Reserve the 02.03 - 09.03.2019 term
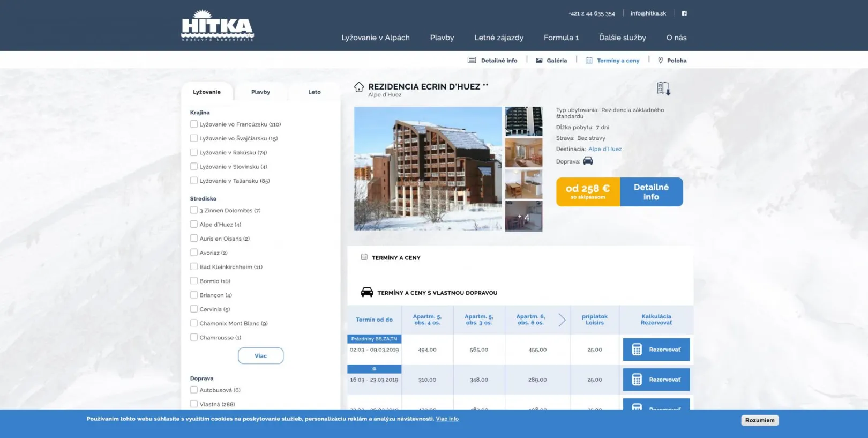868x438 pixels. coord(656,350)
